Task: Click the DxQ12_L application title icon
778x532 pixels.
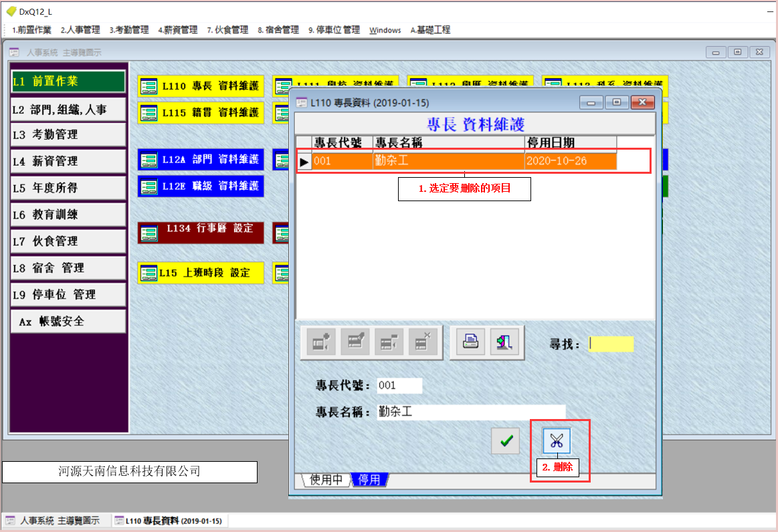Action: [11, 11]
